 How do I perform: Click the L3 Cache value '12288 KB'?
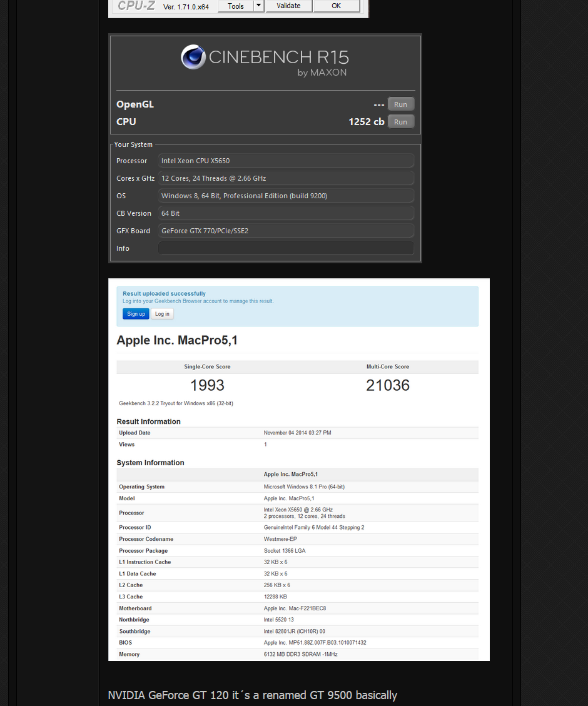point(275,597)
